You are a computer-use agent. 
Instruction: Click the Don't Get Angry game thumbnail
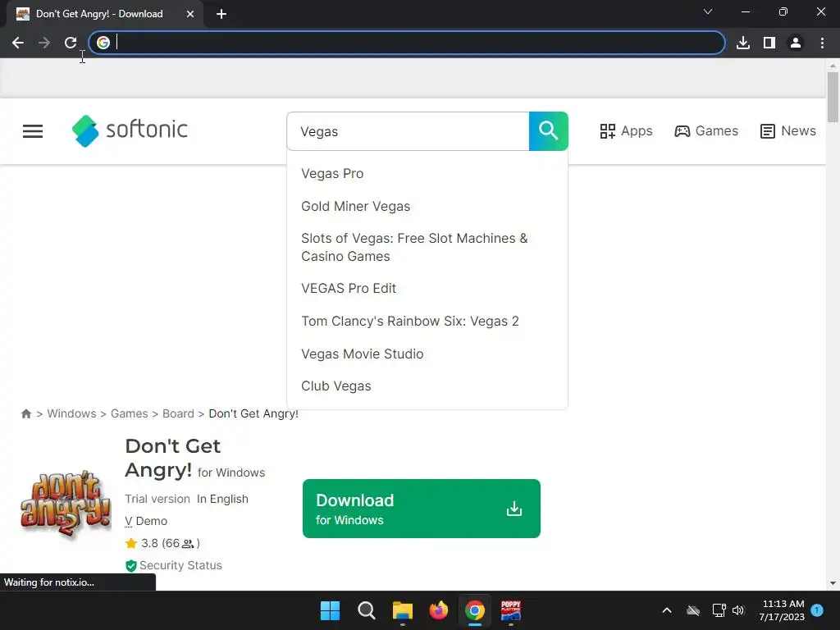pyautogui.click(x=66, y=504)
